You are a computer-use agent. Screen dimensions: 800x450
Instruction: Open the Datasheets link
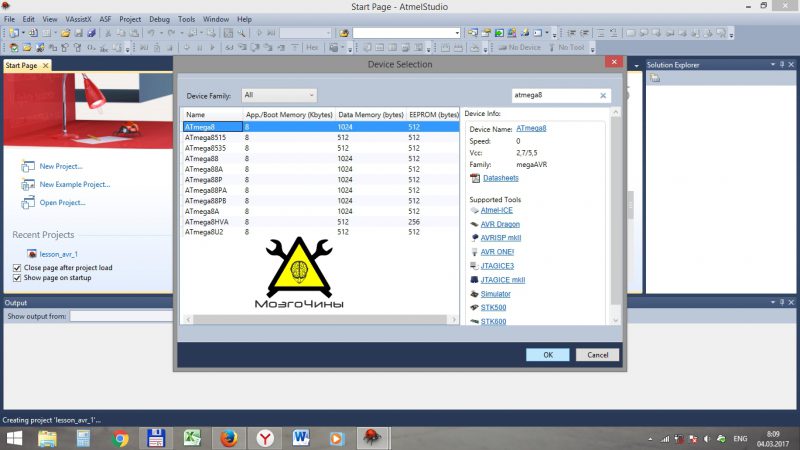pyautogui.click(x=501, y=178)
